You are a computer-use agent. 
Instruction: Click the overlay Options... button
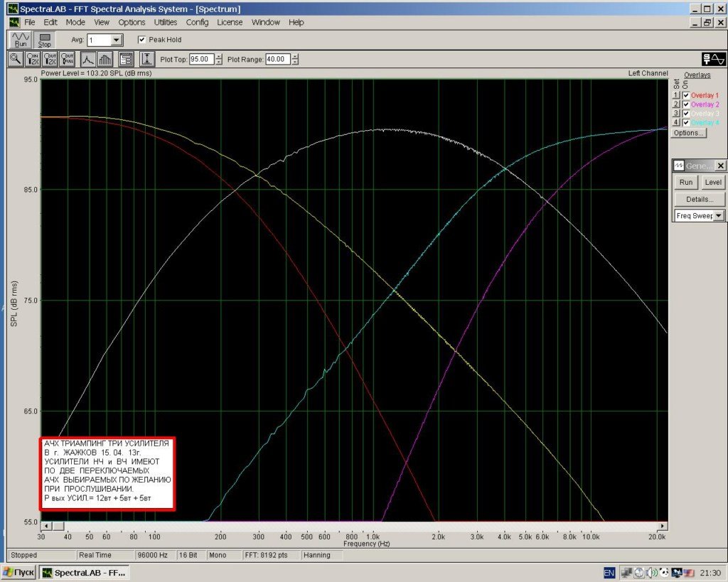click(689, 133)
